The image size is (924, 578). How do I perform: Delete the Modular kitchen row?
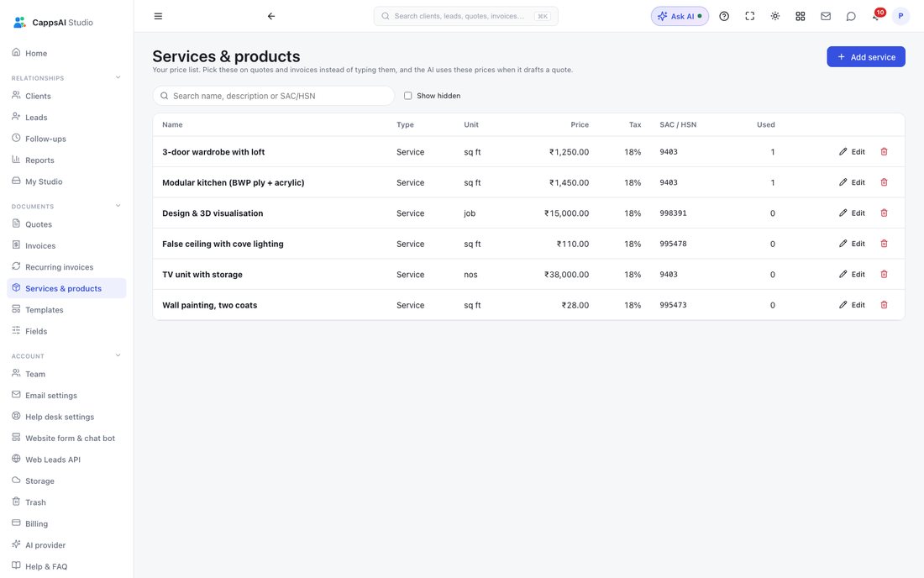pyautogui.click(x=884, y=182)
